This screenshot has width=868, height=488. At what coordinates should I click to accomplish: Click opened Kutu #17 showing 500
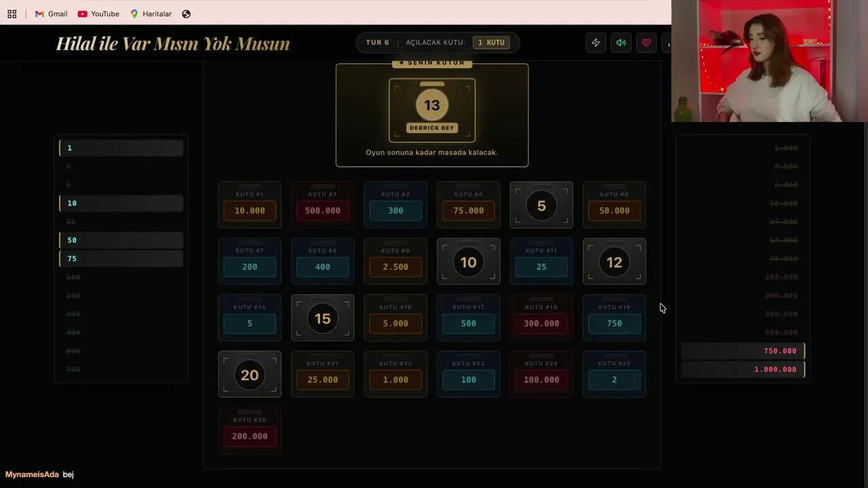(x=469, y=318)
